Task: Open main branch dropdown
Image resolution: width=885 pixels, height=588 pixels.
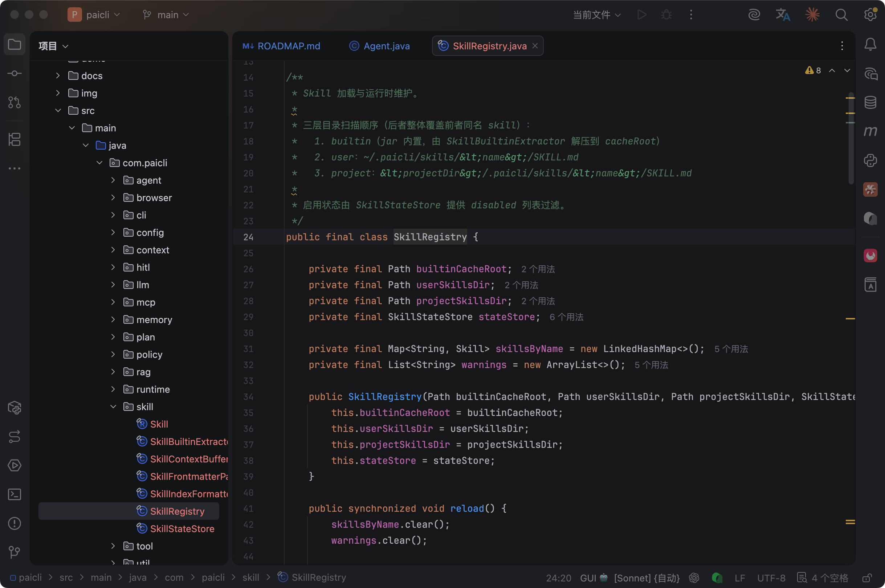Action: [x=166, y=15]
